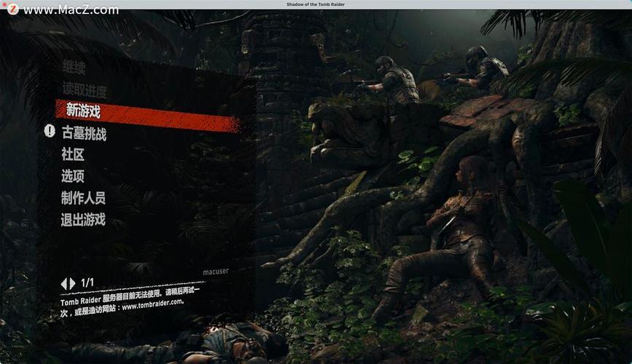
Task: Select 继续 to continue the game
Action: click(x=74, y=67)
